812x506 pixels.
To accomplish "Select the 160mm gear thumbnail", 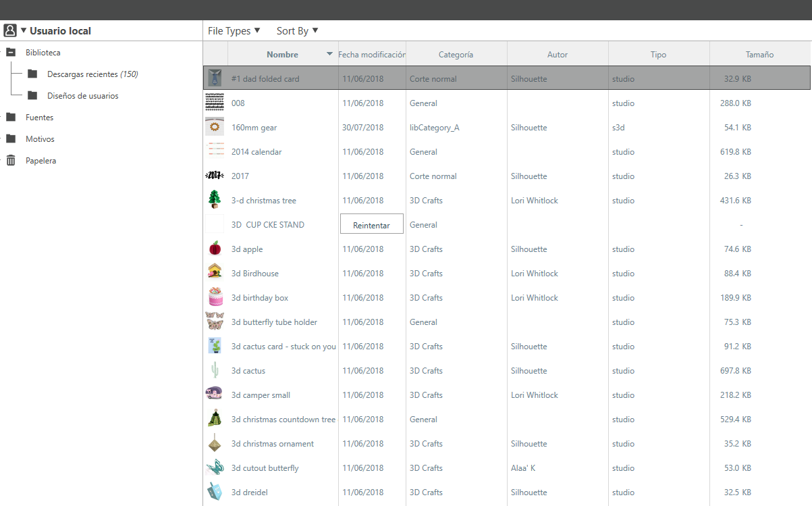I will (215, 127).
